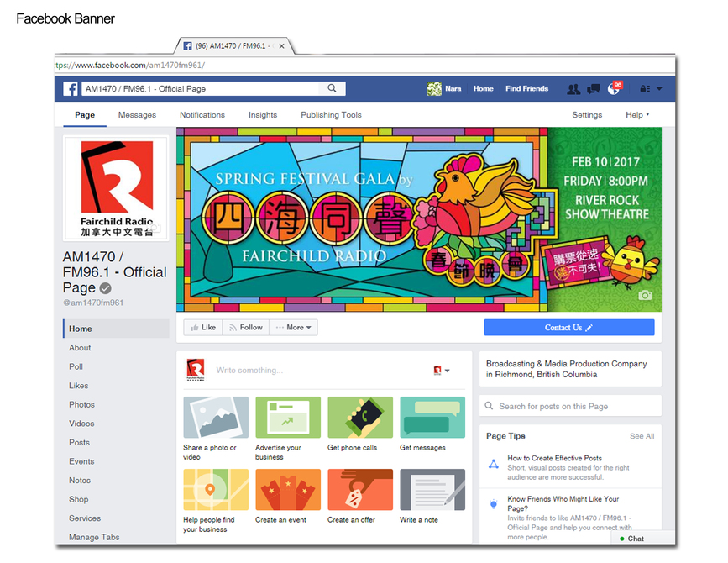
Task: Click Get messages tile
Action: tap(432, 424)
